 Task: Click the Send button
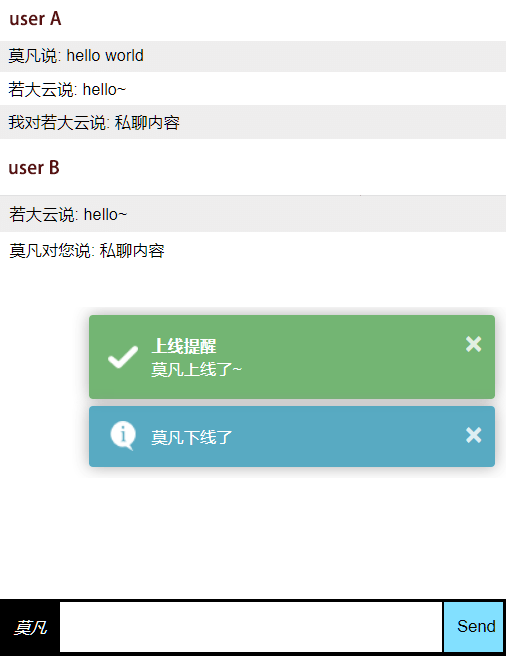coord(473,626)
